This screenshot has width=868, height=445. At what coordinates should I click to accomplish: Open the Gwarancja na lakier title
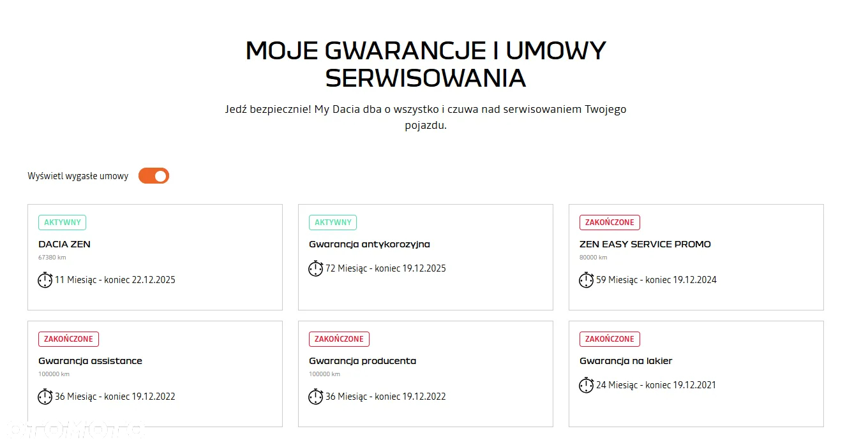625,361
